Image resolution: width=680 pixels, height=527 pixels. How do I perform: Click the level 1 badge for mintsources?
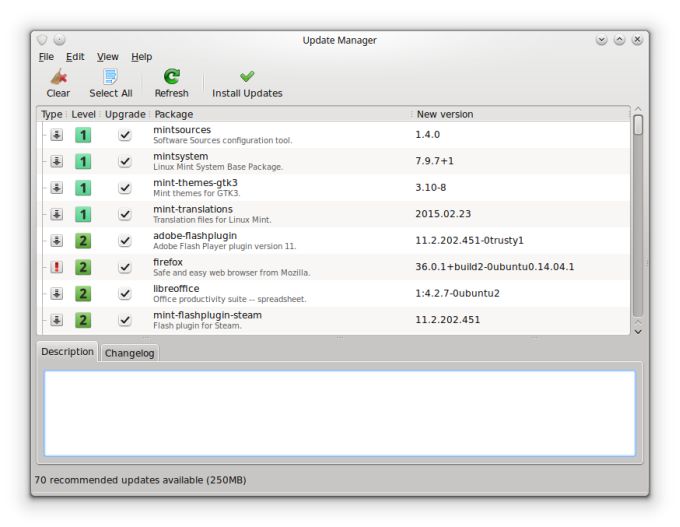pyautogui.click(x=84, y=135)
